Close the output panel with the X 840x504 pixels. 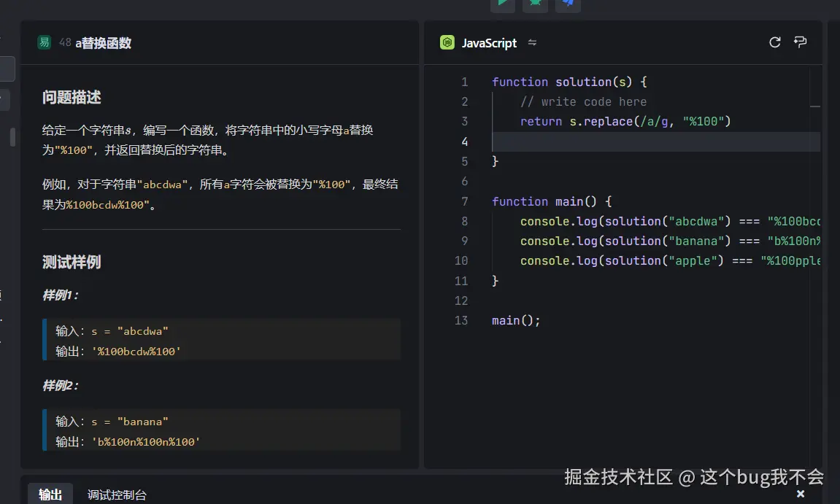coord(800,494)
